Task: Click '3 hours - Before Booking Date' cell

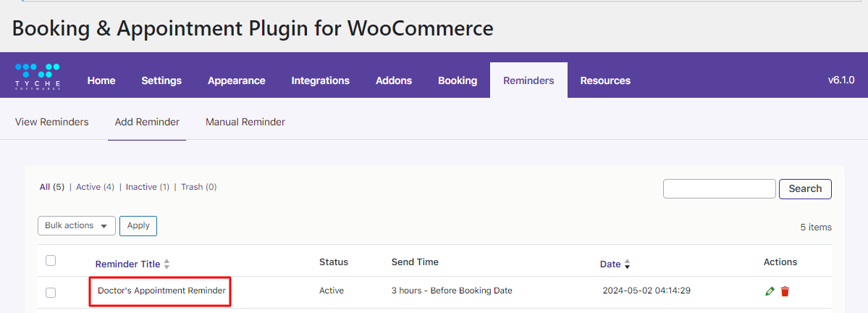Action: click(x=452, y=291)
